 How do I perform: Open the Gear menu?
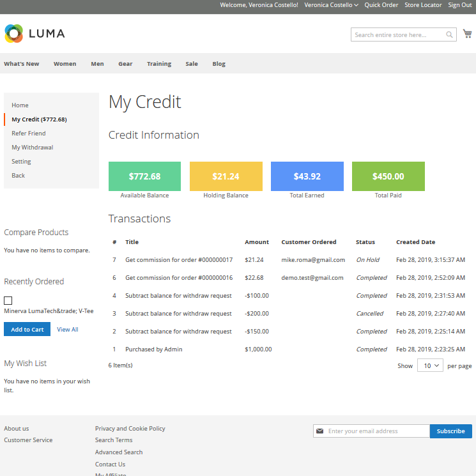click(x=125, y=64)
